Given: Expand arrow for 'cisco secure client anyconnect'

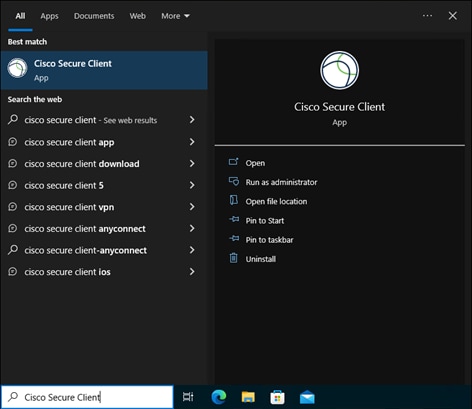Looking at the screenshot, I should pos(192,228).
